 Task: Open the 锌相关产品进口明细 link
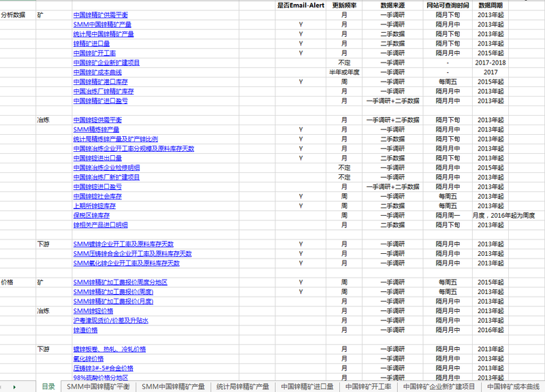coord(100,225)
